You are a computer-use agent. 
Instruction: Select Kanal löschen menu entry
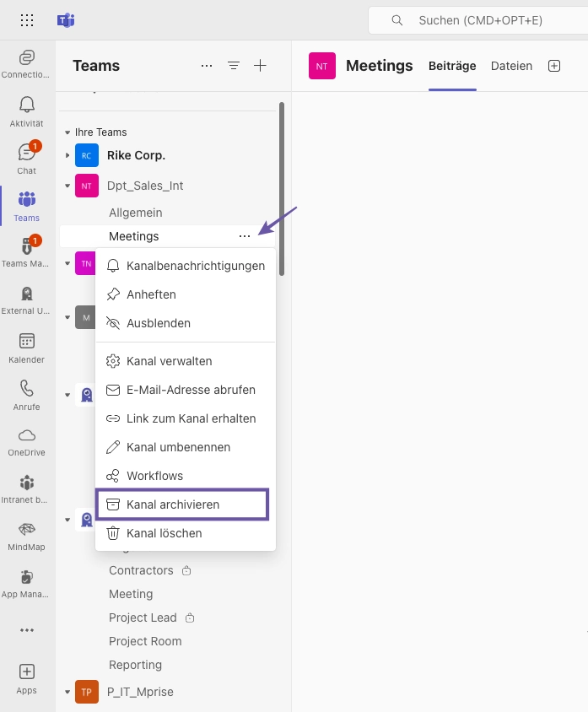(165, 533)
